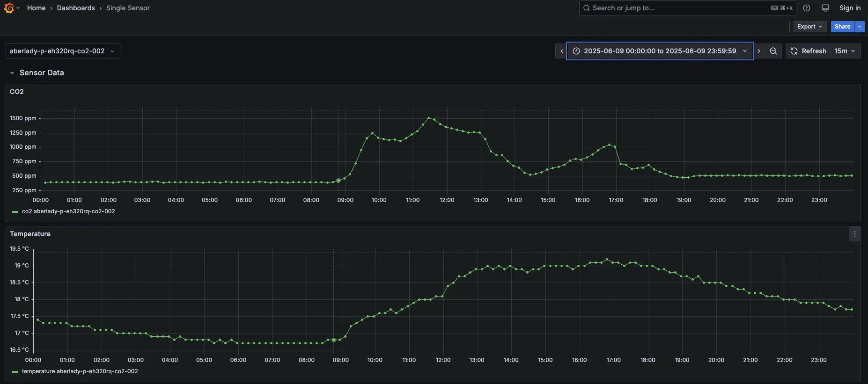Open the dropdown next to Grafana logo
868x384 pixels.
(x=18, y=8)
